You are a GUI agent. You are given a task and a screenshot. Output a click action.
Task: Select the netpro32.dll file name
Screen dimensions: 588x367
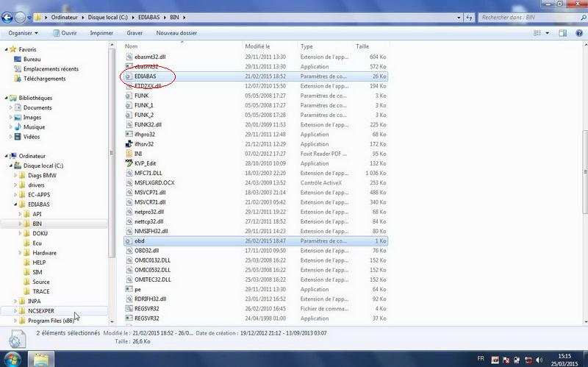149,212
